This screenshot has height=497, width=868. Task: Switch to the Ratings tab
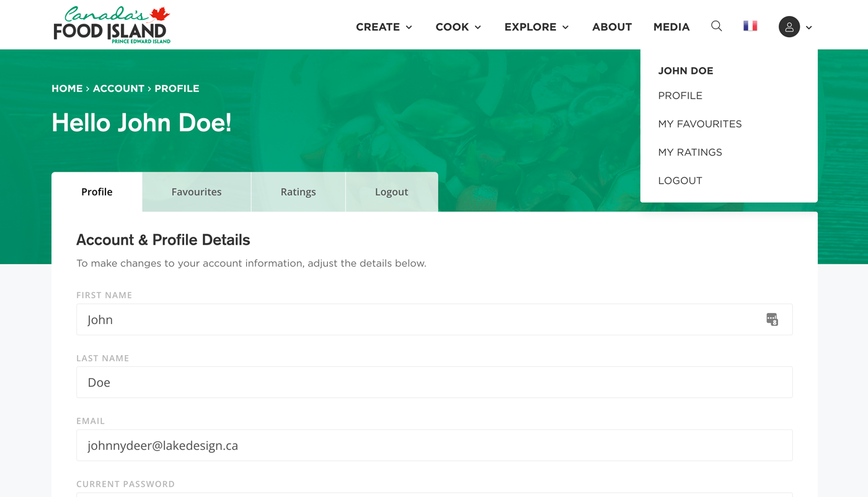click(298, 192)
